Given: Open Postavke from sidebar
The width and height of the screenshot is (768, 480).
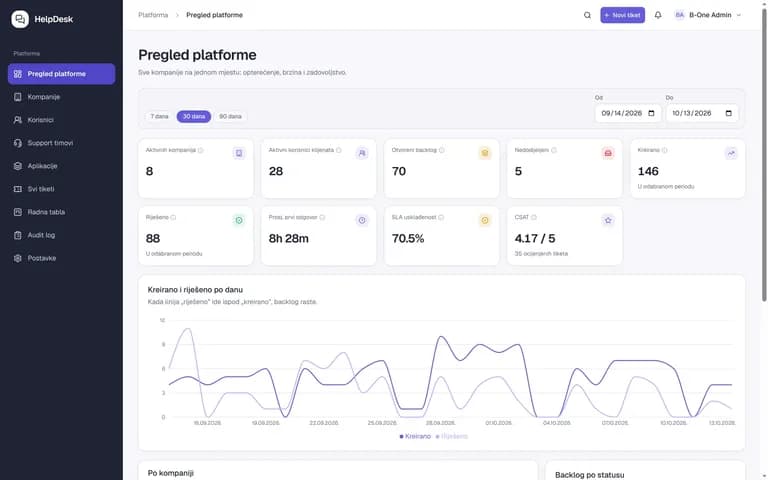Looking at the screenshot, I should [62, 258].
